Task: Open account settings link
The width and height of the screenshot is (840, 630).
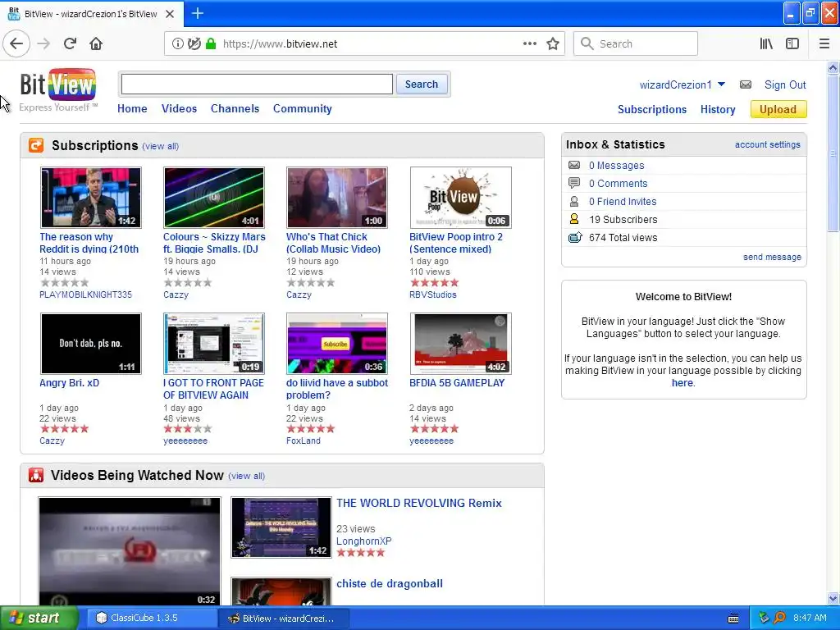Action: [767, 144]
